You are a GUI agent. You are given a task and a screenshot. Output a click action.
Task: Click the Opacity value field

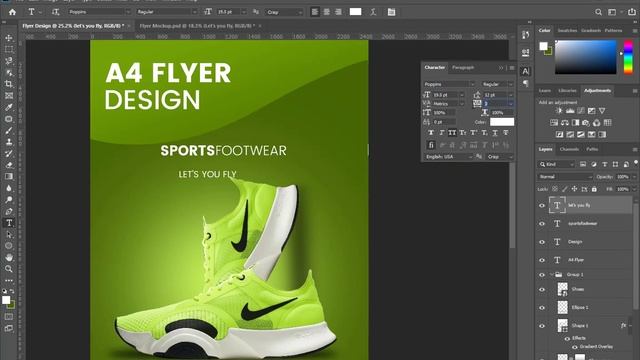[622, 177]
